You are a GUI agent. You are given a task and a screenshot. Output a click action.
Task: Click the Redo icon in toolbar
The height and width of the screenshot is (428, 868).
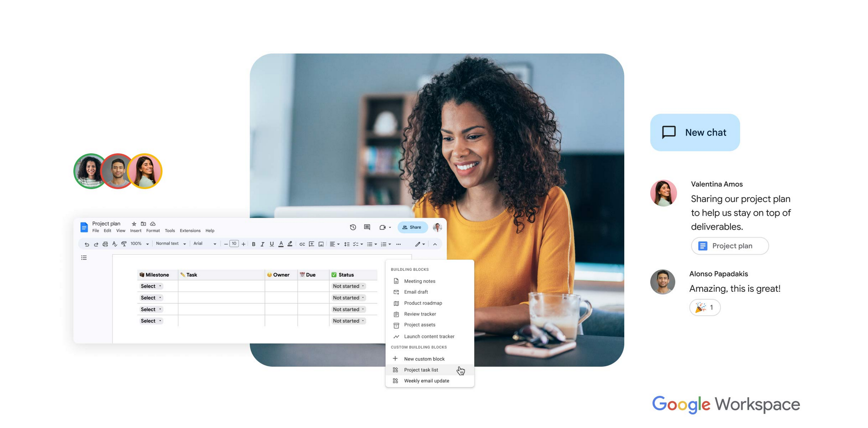96,244
